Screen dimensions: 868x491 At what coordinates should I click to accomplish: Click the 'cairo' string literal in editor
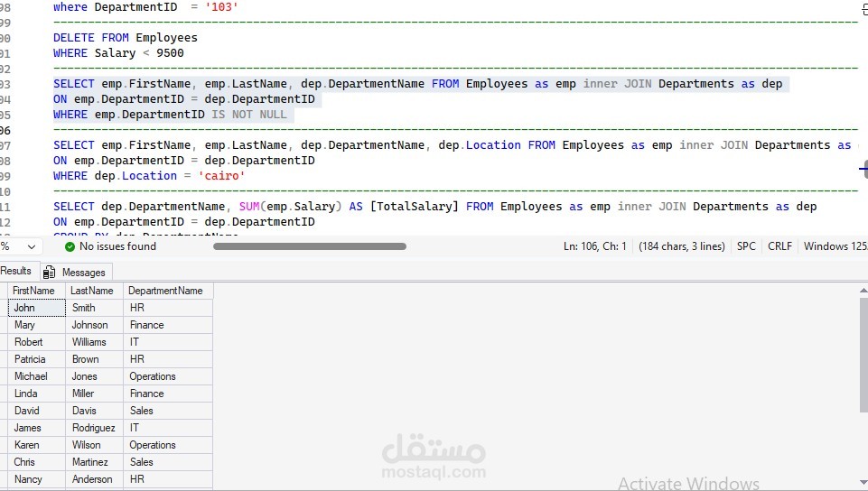[x=222, y=176]
